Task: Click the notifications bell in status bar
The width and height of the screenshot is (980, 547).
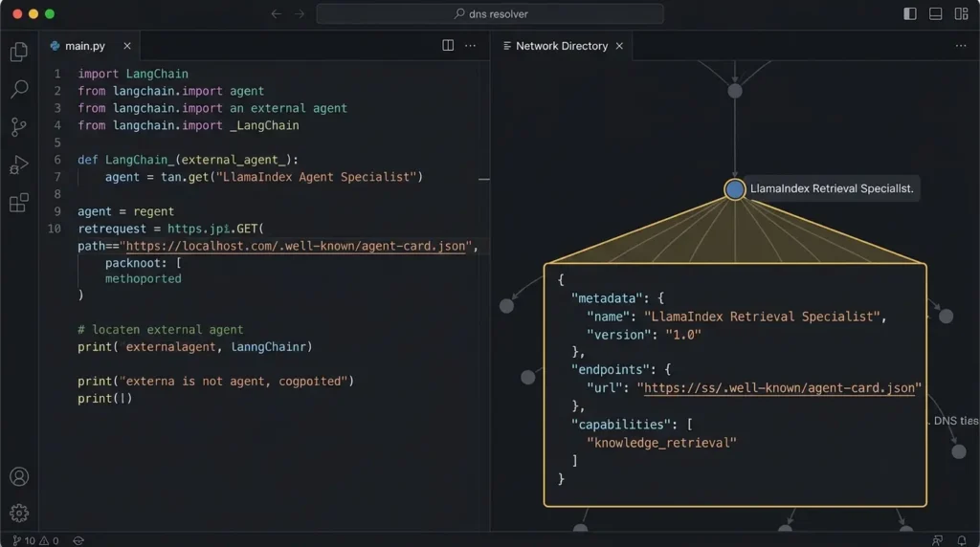Action: [961, 540]
